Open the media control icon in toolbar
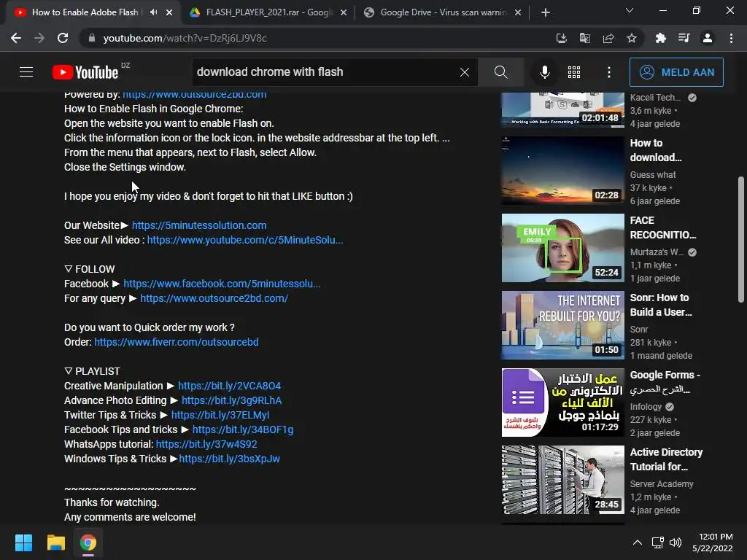Viewport: 747px width, 560px height. [684, 38]
